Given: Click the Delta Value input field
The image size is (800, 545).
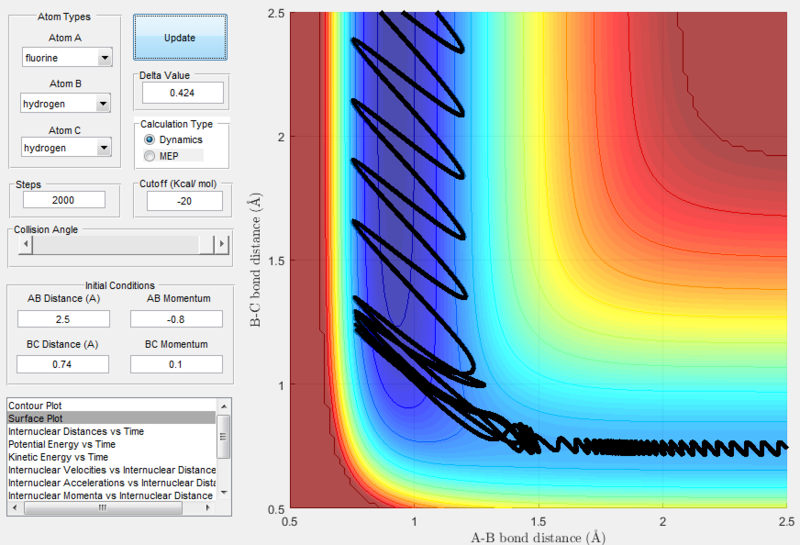Looking at the screenshot, I should (183, 93).
